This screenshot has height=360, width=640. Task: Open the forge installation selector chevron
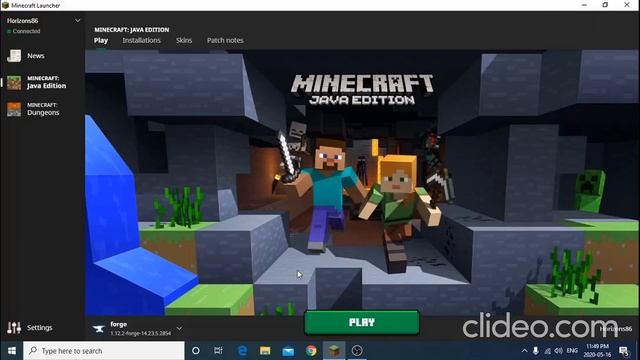pyautogui.click(x=179, y=328)
